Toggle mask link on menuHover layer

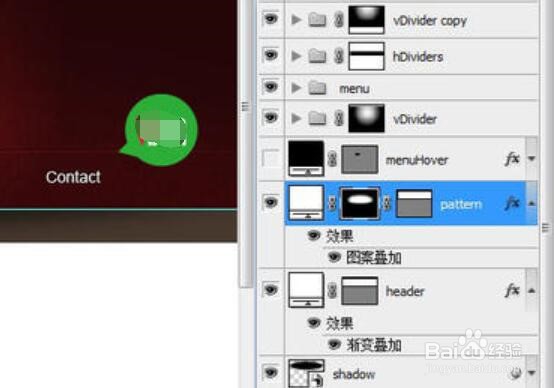point(332,159)
